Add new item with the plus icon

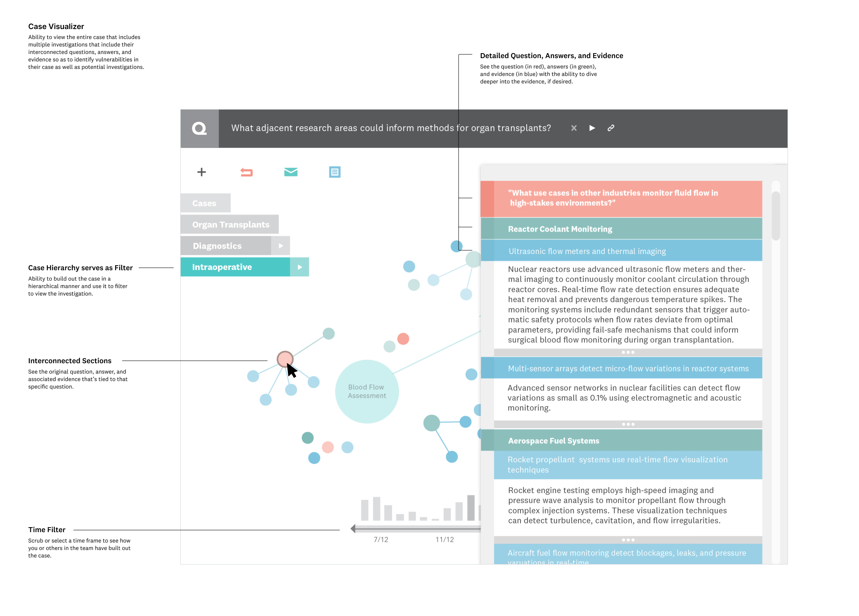[201, 172]
